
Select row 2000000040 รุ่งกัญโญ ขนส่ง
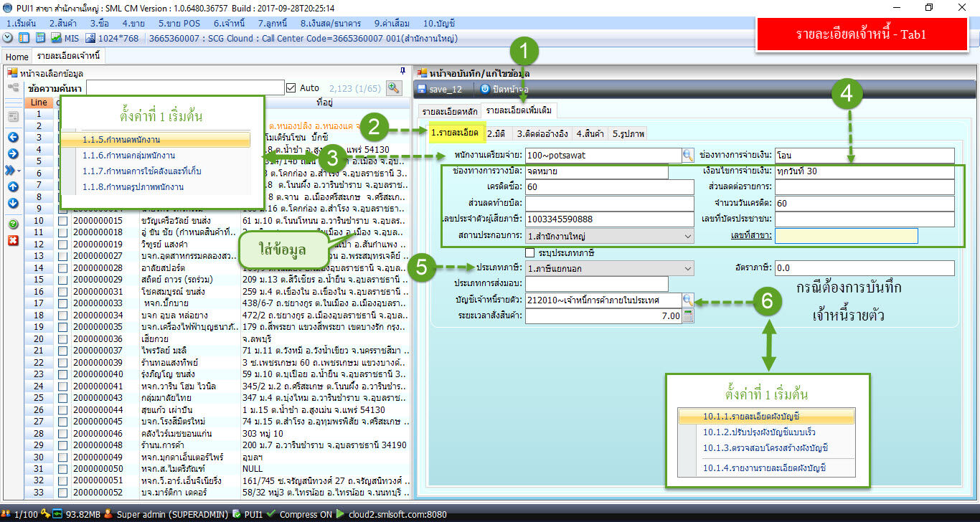(x=217, y=375)
